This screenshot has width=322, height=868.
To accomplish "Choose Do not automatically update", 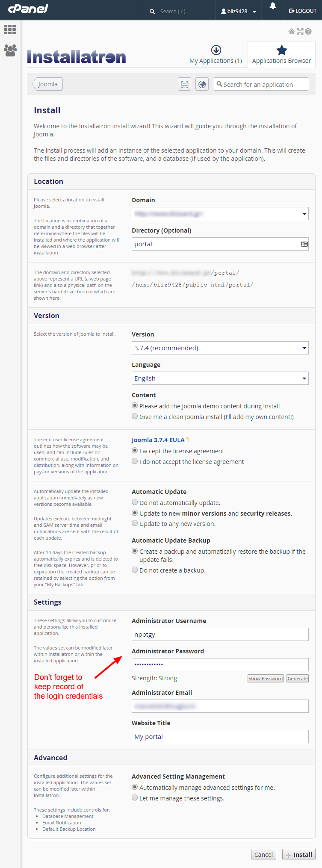I will coord(135,502).
